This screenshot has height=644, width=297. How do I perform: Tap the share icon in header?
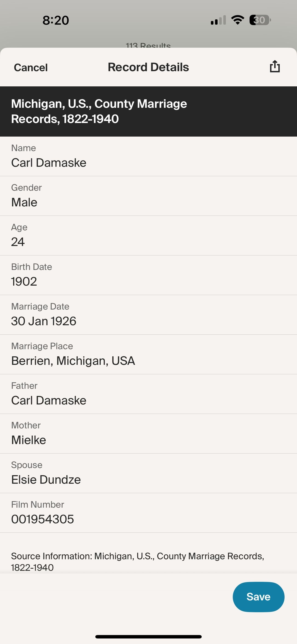pos(274,67)
